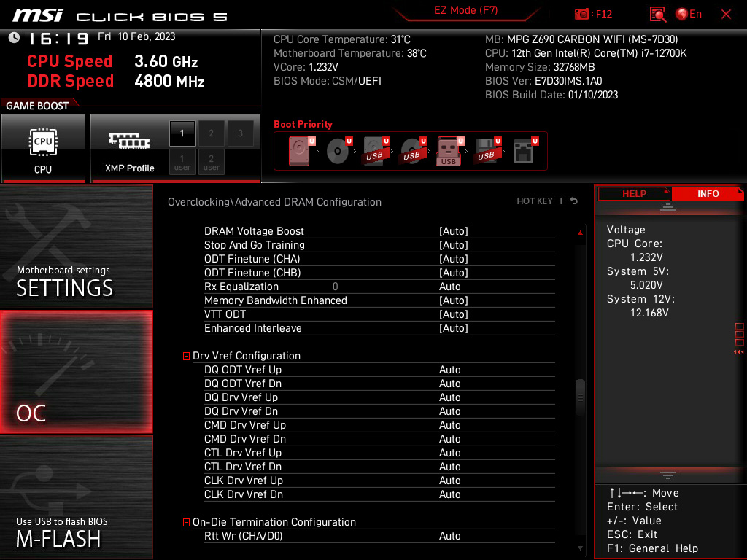Open Enhanced Interleave [Auto] dropdown
This screenshot has width=747, height=560.
click(454, 328)
